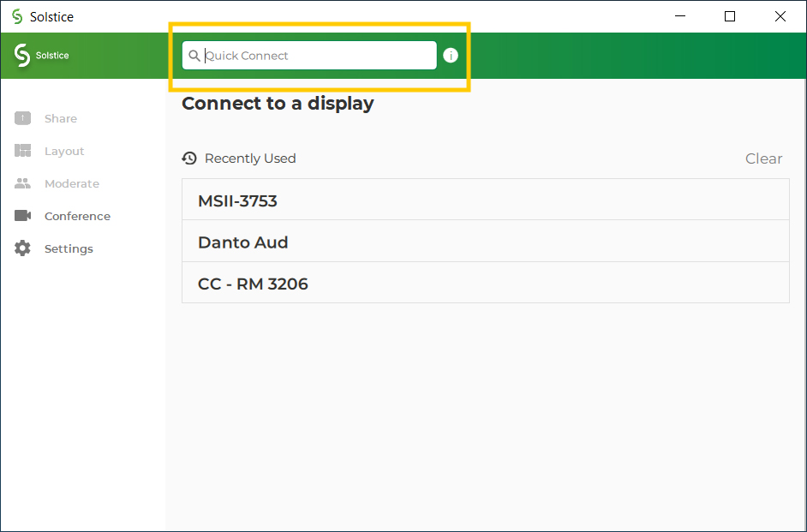Choose CC - RM 3206 from recent displays
Image resolution: width=807 pixels, height=532 pixels.
[x=484, y=283]
